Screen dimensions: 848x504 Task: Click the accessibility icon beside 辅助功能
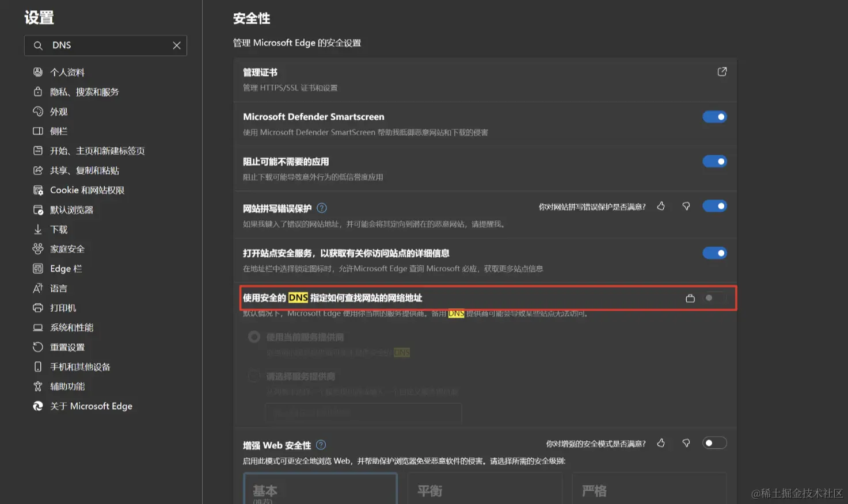point(38,386)
